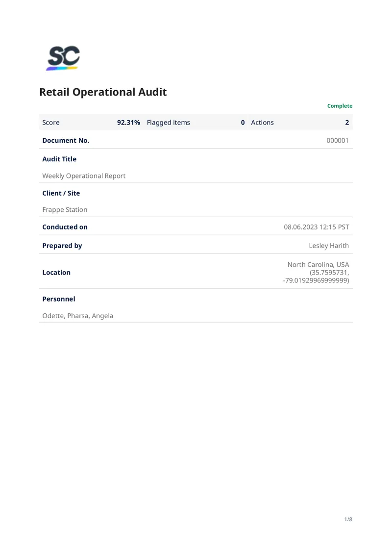Select the Retail Operational Audit heading
This screenshot has width=392, height=554.
click(103, 92)
